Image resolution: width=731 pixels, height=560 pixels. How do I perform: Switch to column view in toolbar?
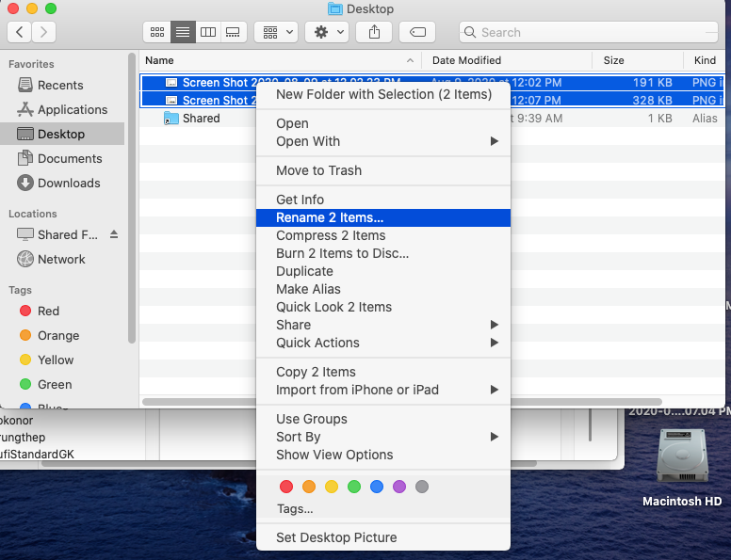(x=208, y=32)
